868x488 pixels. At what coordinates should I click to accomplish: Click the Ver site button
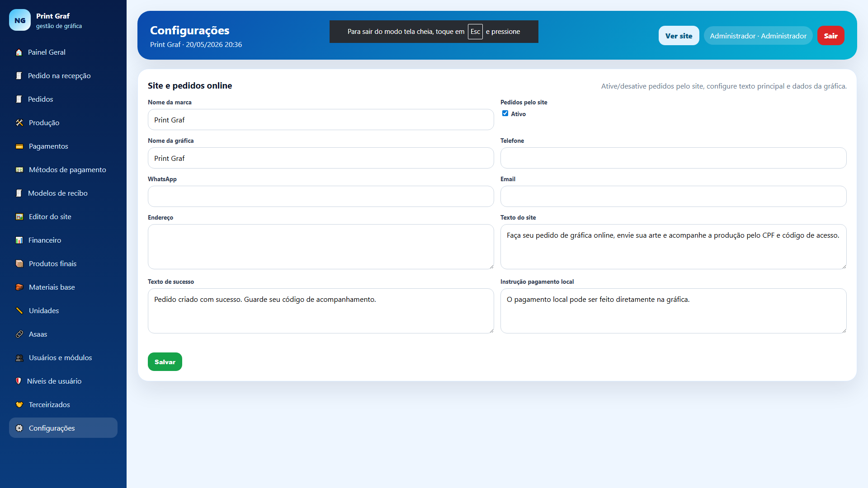679,36
